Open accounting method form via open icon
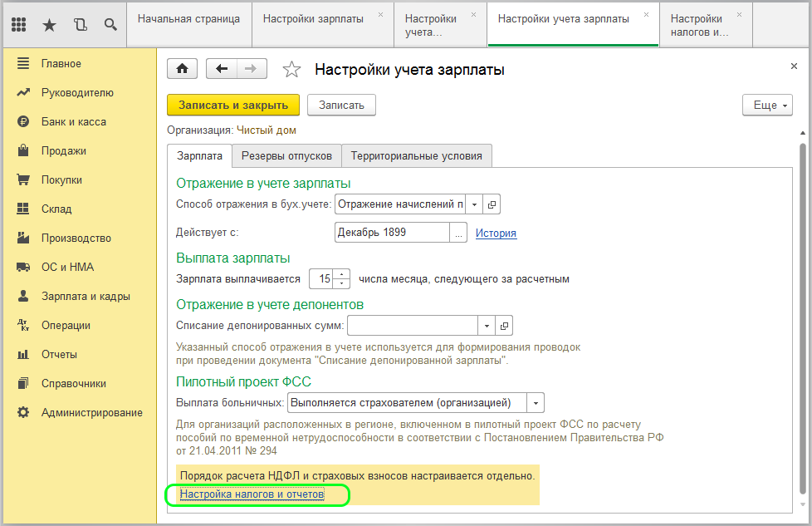This screenshot has height=526, width=812. coord(492,204)
